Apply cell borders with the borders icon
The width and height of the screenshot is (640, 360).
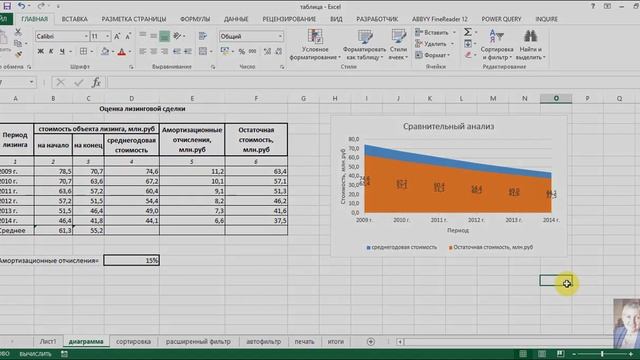click(x=83, y=51)
